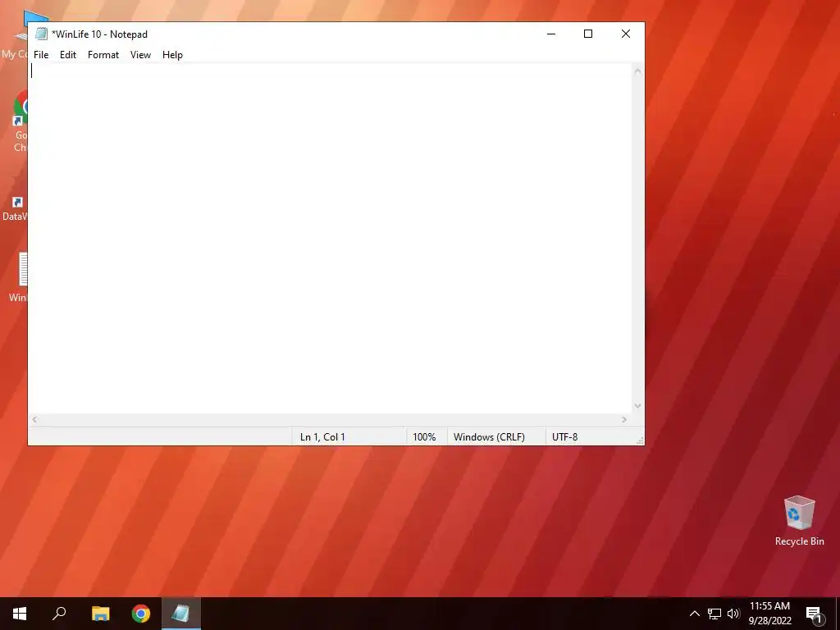
Task: Open the taskbar clock and date
Action: 769,614
